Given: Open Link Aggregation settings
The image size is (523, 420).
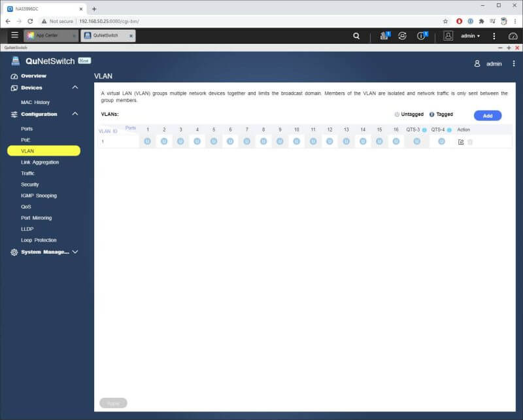Looking at the screenshot, I should point(40,162).
